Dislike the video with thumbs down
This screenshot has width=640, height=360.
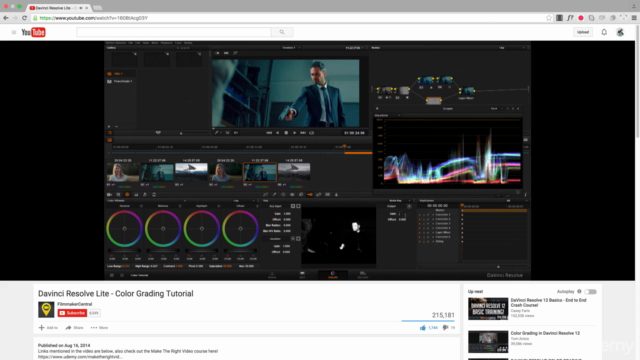tap(445, 328)
